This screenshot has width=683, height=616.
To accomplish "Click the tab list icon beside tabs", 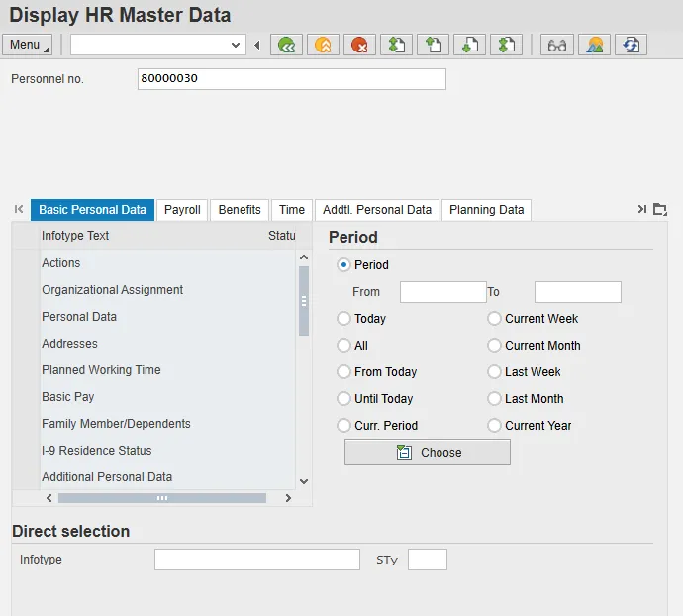I will [x=660, y=210].
